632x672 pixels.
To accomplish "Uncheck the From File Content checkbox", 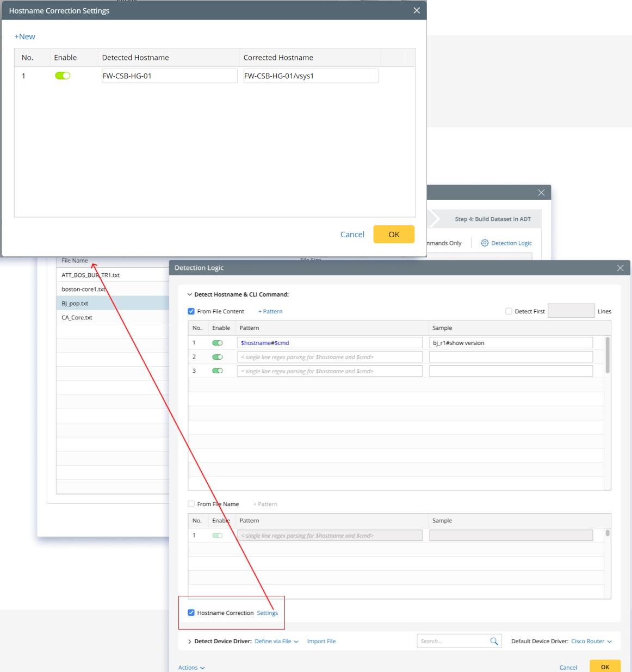I will coord(191,311).
